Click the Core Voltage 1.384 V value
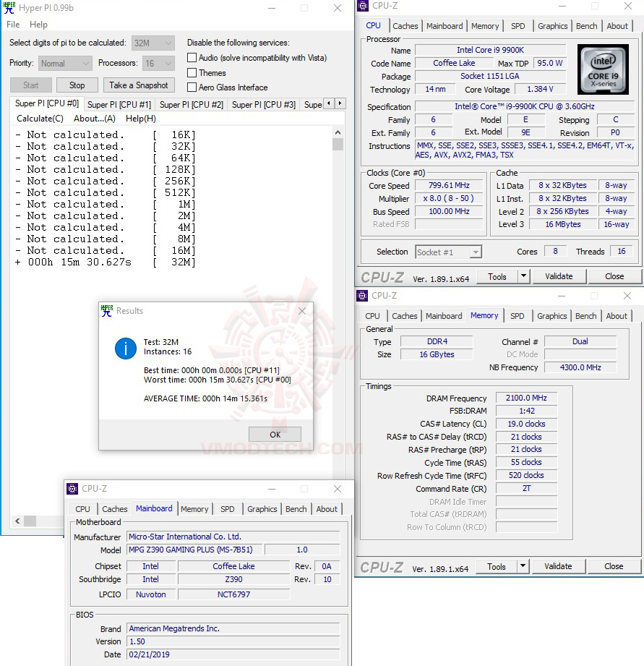The image size is (644, 666). coord(540,89)
